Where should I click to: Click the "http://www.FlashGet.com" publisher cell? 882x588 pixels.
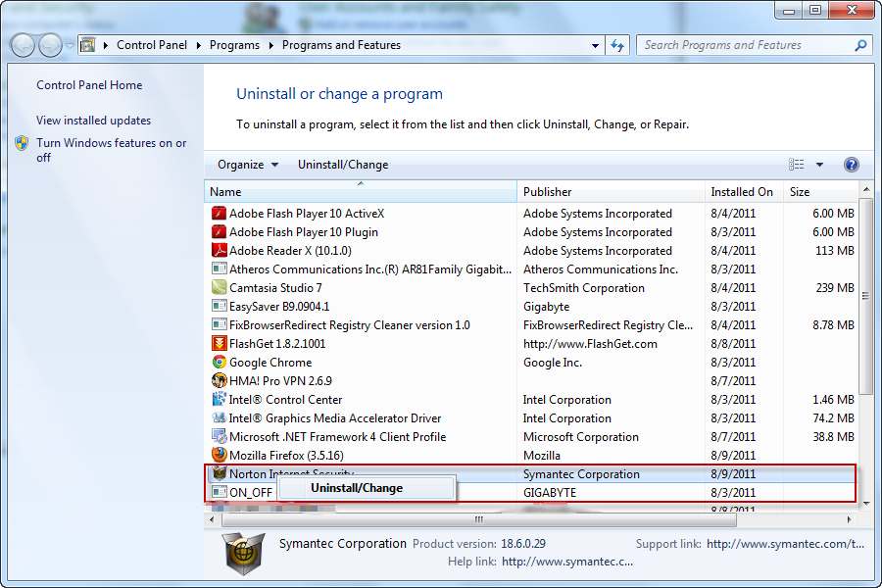[590, 344]
